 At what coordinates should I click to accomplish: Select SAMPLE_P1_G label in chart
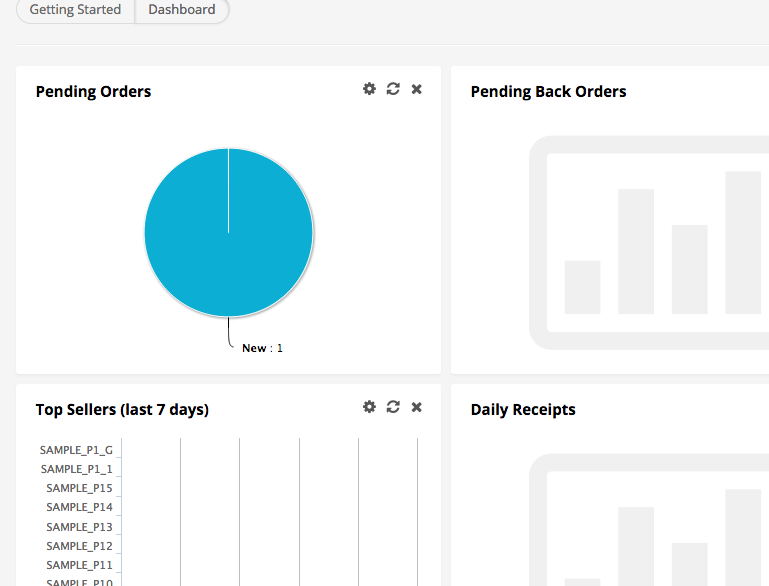pyautogui.click(x=76, y=450)
